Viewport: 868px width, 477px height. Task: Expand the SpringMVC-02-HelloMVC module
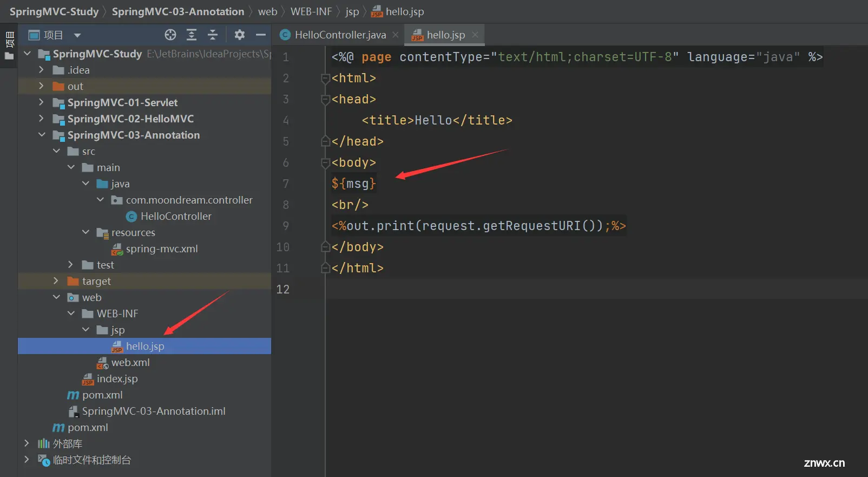[41, 119]
